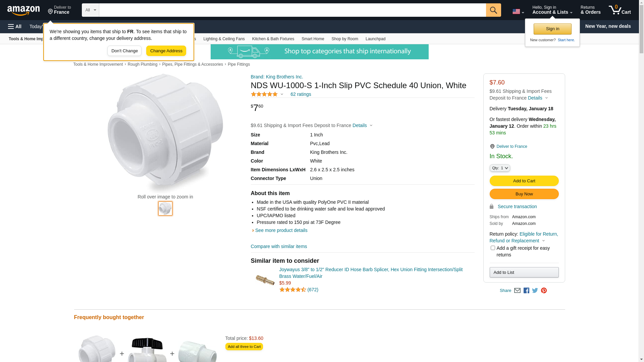Open the 62 ratings link
Image resolution: width=644 pixels, height=362 pixels.
coord(301,94)
